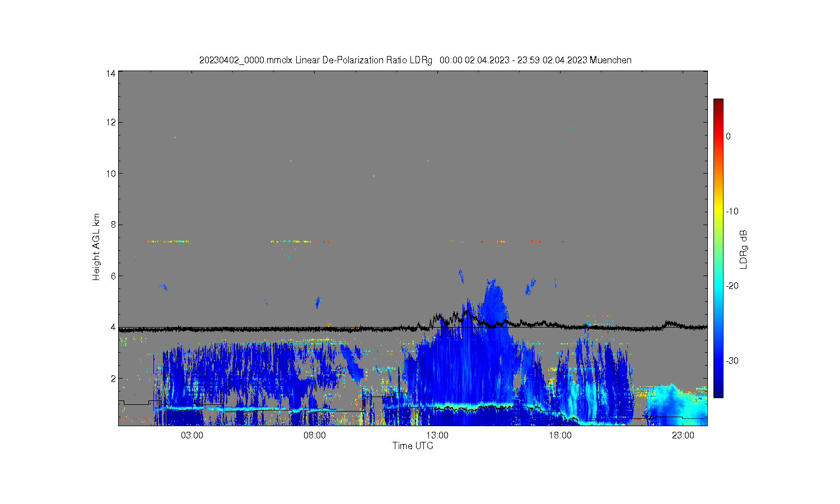
Task: Click the dark blue bottom of colorbar
Action: 718,392
